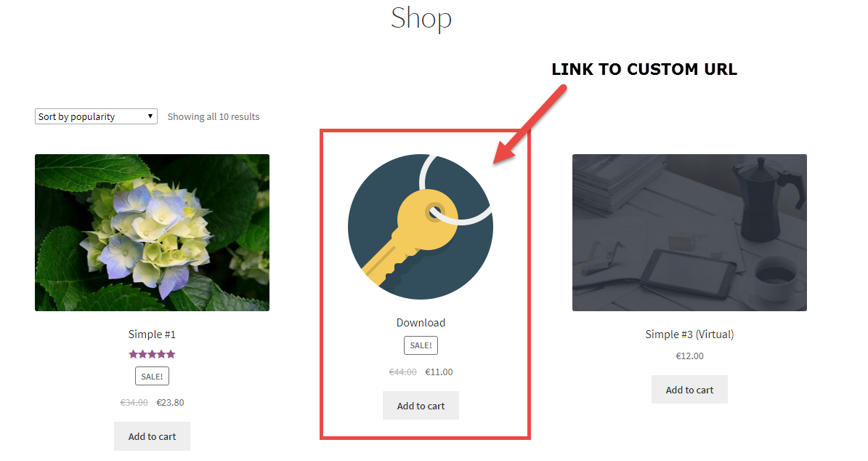The image size is (868, 461).
Task: Click the key icon product image
Action: pos(420,227)
